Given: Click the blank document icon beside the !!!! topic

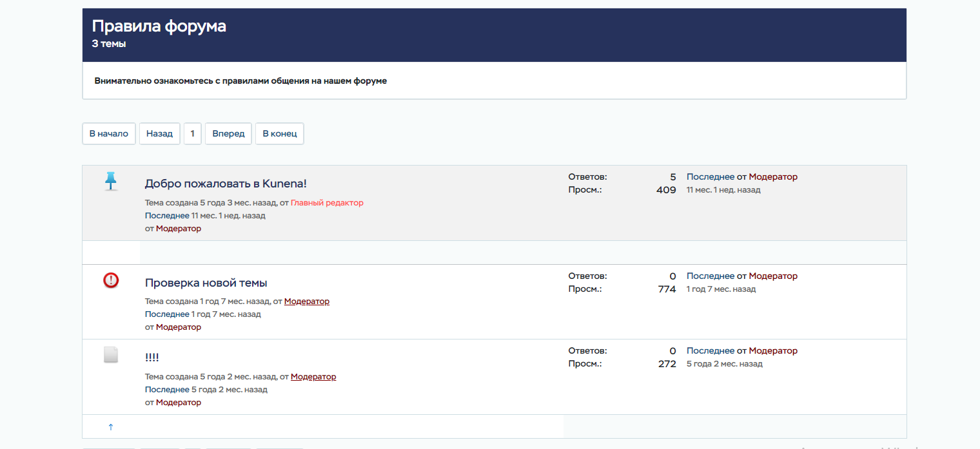Looking at the screenshot, I should (111, 355).
